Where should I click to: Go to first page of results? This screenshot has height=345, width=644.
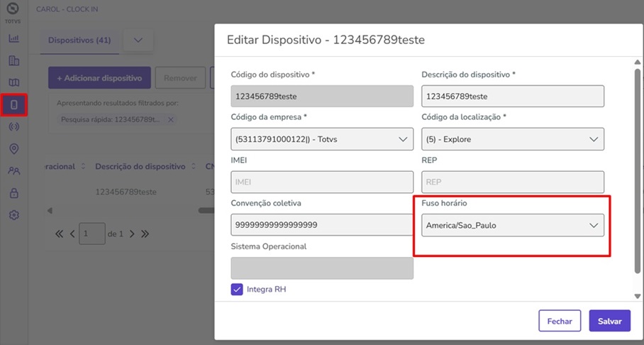pyautogui.click(x=59, y=234)
